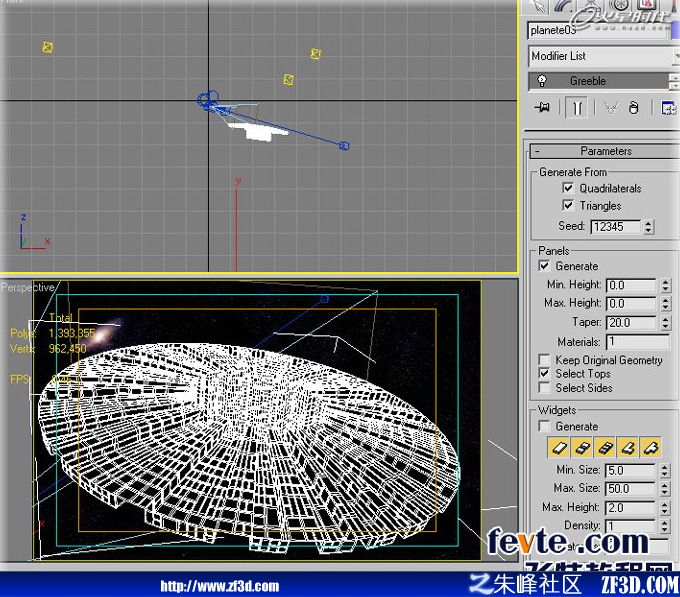Click the object name field planete03
The width and height of the screenshot is (680, 597).
pyautogui.click(x=596, y=30)
